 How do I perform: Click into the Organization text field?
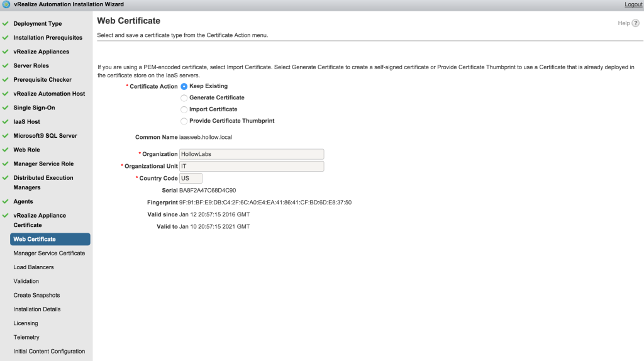[252, 154]
